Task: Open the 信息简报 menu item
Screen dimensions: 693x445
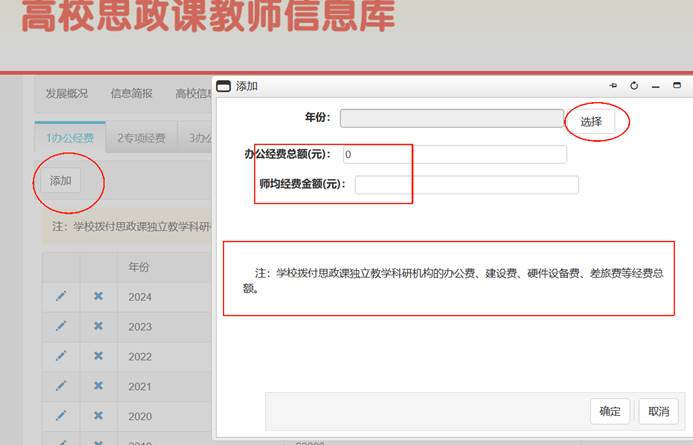Action: point(131,93)
